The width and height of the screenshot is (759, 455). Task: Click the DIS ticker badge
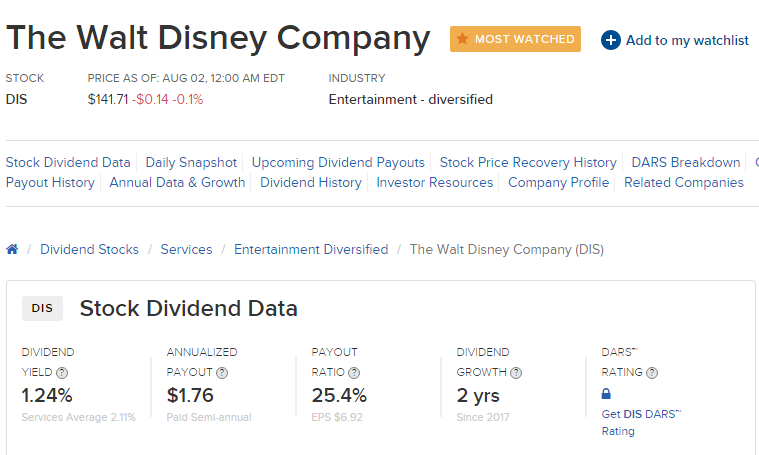[x=42, y=308]
